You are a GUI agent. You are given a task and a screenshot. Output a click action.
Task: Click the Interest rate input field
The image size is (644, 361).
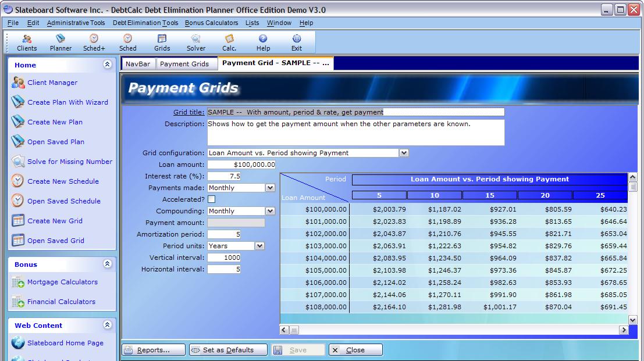[x=224, y=176]
